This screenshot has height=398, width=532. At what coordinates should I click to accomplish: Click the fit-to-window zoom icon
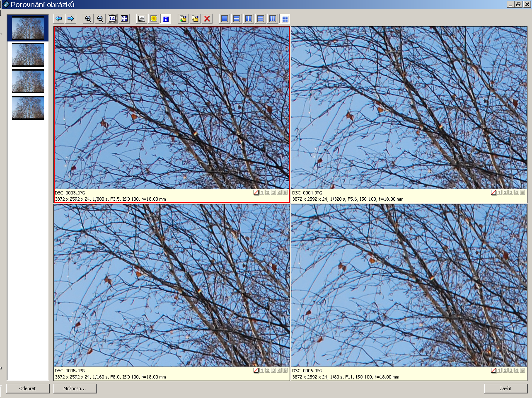124,19
